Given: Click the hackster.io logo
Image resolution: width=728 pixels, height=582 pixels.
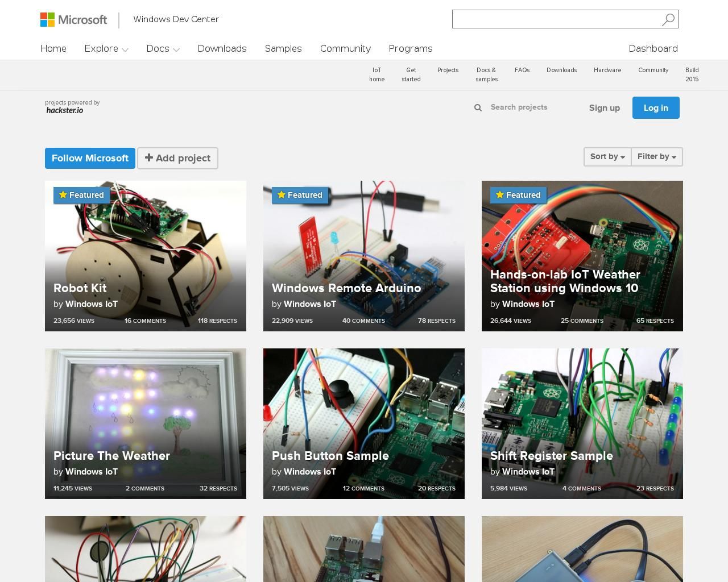Looking at the screenshot, I should 65,110.
